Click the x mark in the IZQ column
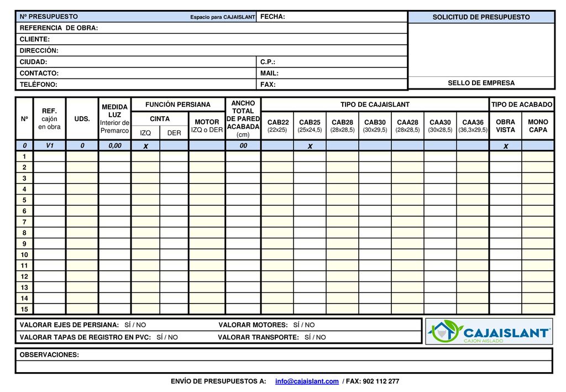566x392 pixels. [145, 146]
